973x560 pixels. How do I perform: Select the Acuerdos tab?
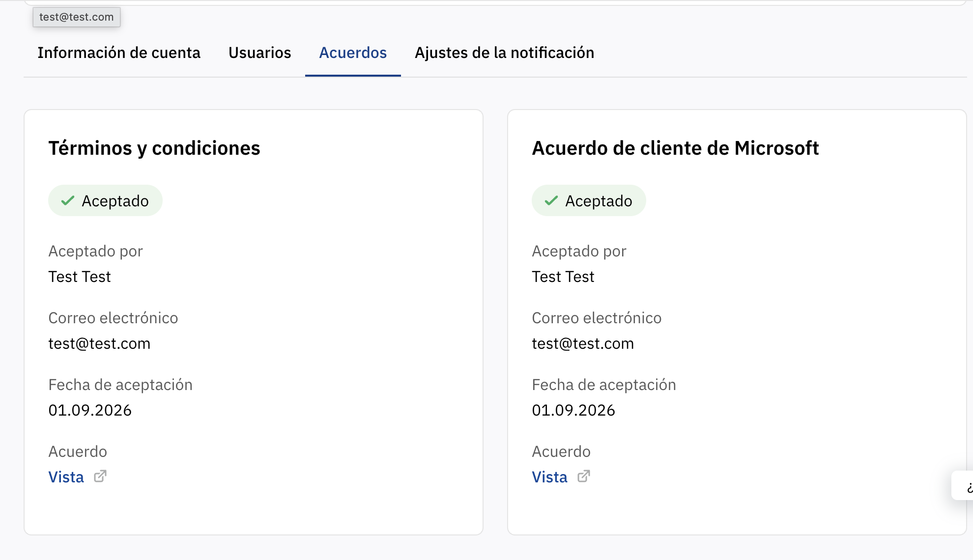coord(353,53)
